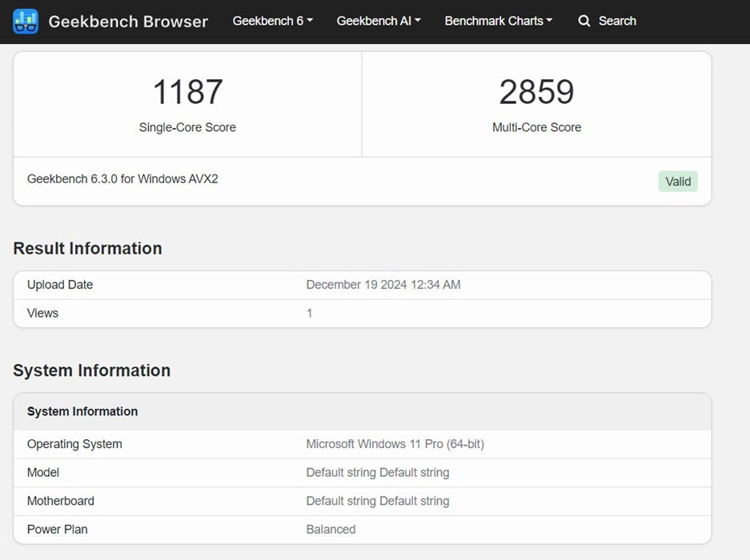Click the Single-Core Score label

pos(187,127)
